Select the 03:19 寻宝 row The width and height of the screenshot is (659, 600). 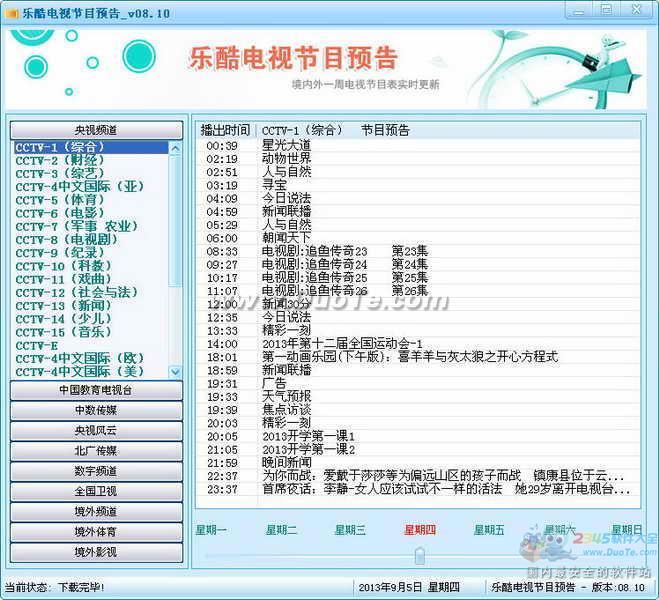pyautogui.click(x=418, y=185)
